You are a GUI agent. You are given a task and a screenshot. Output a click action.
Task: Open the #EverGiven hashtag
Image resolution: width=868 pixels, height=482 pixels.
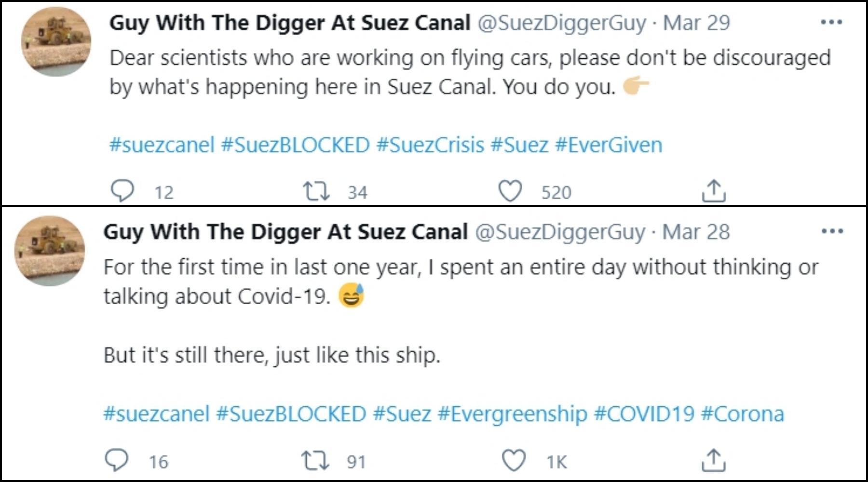tap(609, 145)
